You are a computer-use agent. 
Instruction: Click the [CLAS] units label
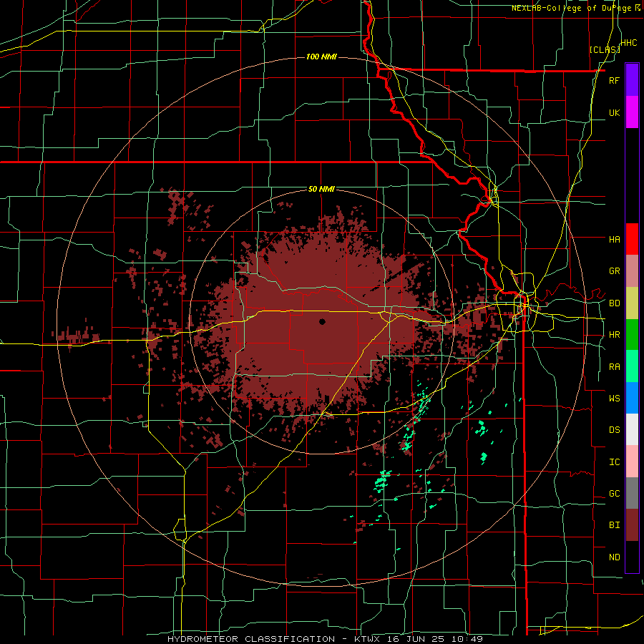tap(605, 50)
